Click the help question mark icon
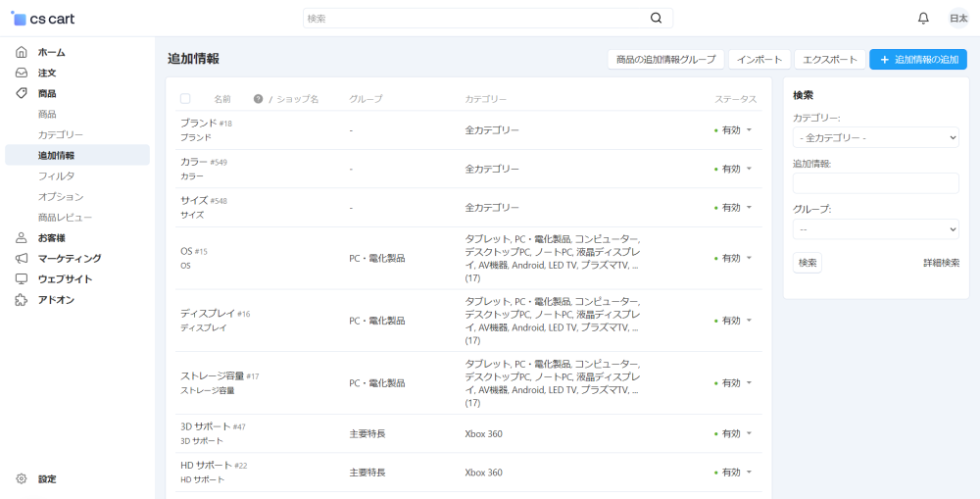The height and width of the screenshot is (499, 980). pos(258,99)
